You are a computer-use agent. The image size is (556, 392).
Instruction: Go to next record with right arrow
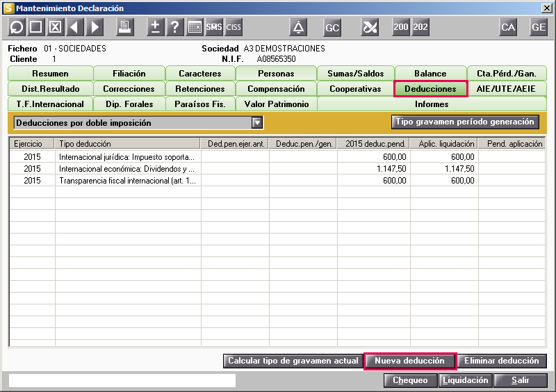point(95,27)
